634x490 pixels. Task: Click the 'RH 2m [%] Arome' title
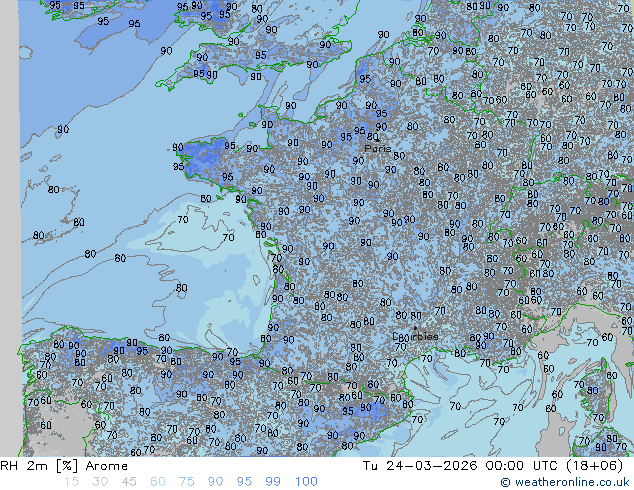64,466
